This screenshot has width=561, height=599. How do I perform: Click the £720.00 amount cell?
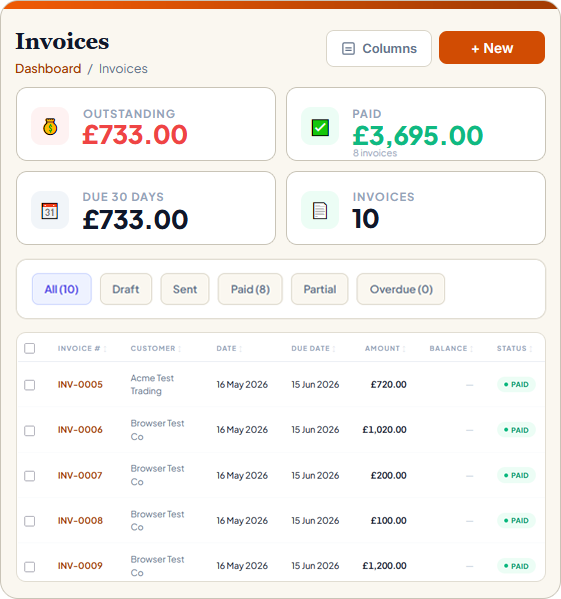388,384
